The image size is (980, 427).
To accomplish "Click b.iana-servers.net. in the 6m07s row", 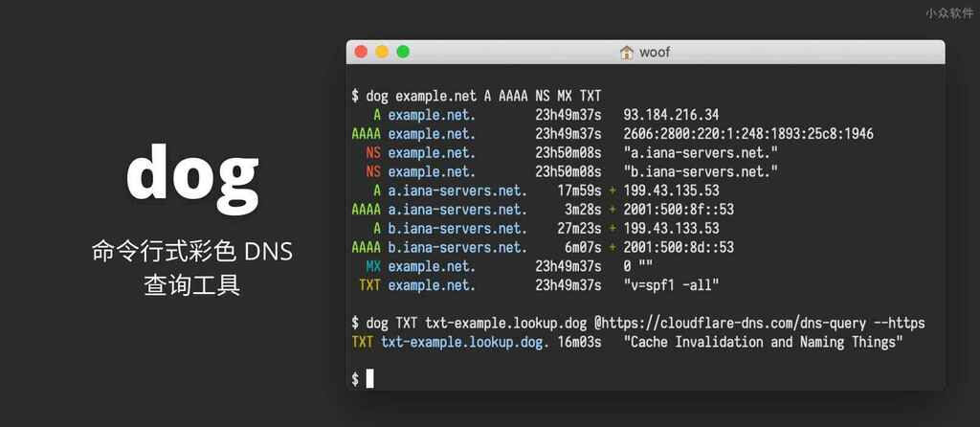I will [x=457, y=248].
